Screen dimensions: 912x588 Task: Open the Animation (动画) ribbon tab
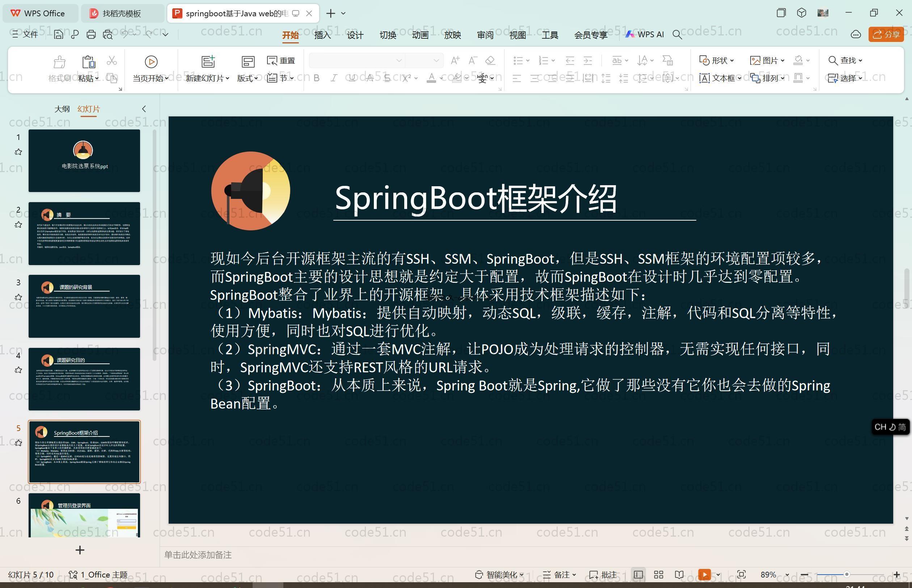[420, 35]
